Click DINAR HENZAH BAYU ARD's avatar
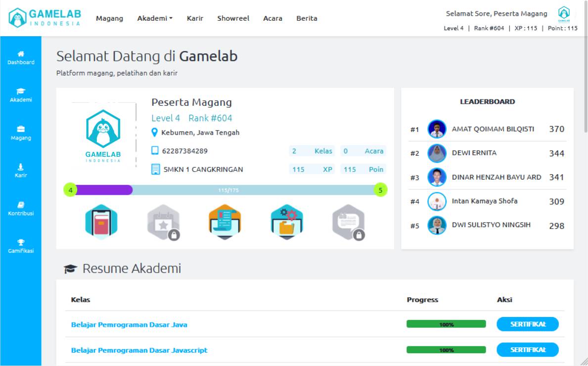 [x=437, y=178]
